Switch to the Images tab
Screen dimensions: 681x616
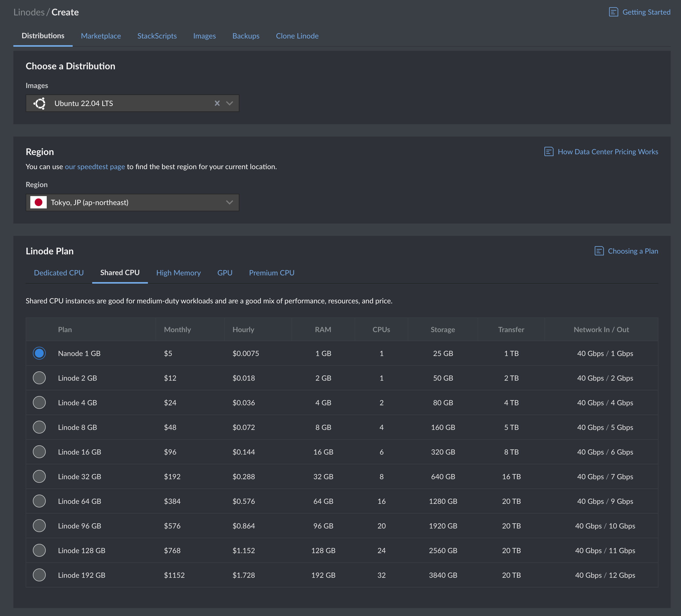[x=204, y=36]
